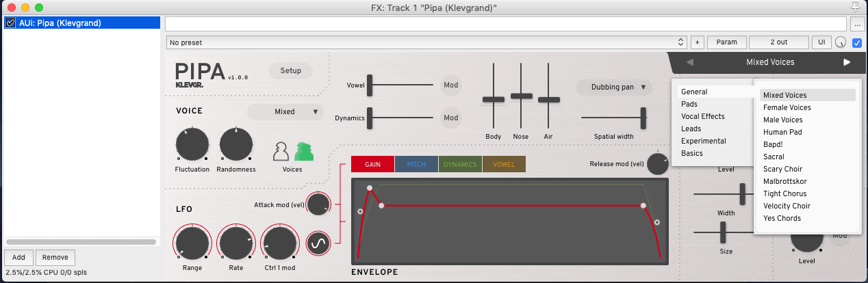Select the VOWEL envelope tab
Viewport: 868px width, 283px height.
pyautogui.click(x=504, y=164)
